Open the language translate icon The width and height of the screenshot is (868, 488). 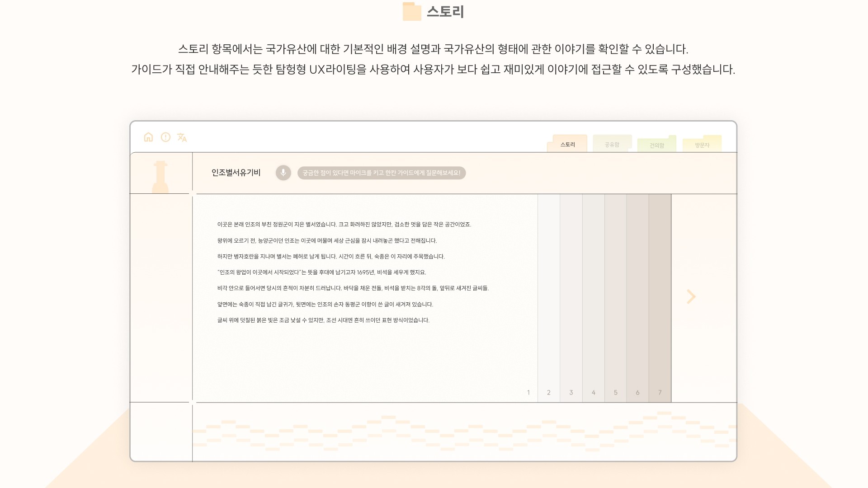pos(182,137)
